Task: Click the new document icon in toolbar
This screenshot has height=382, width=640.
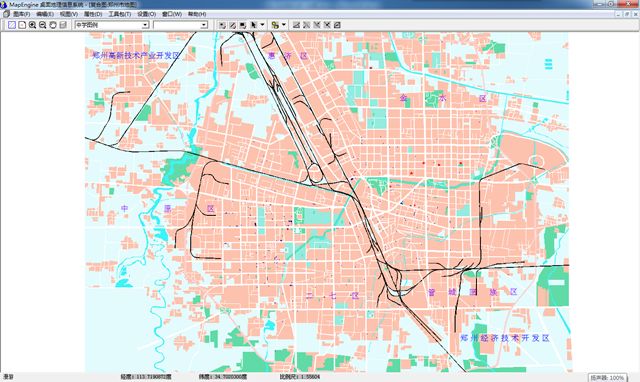Action: click(x=22, y=25)
